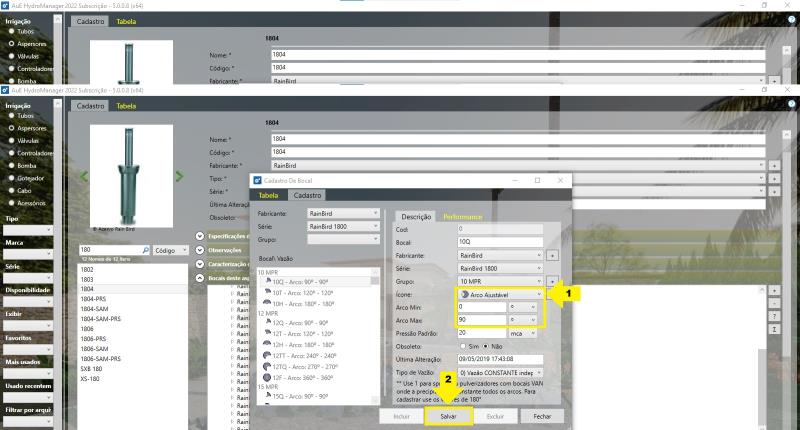
Task: Switch to the Cadastro tab in nozzle dialog
Action: [x=307, y=195]
